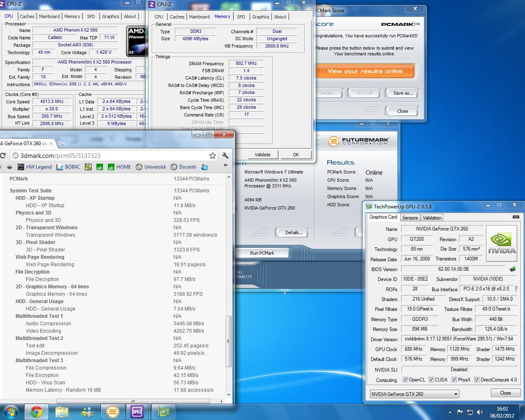Click the Bus Interface question mark

516,289
